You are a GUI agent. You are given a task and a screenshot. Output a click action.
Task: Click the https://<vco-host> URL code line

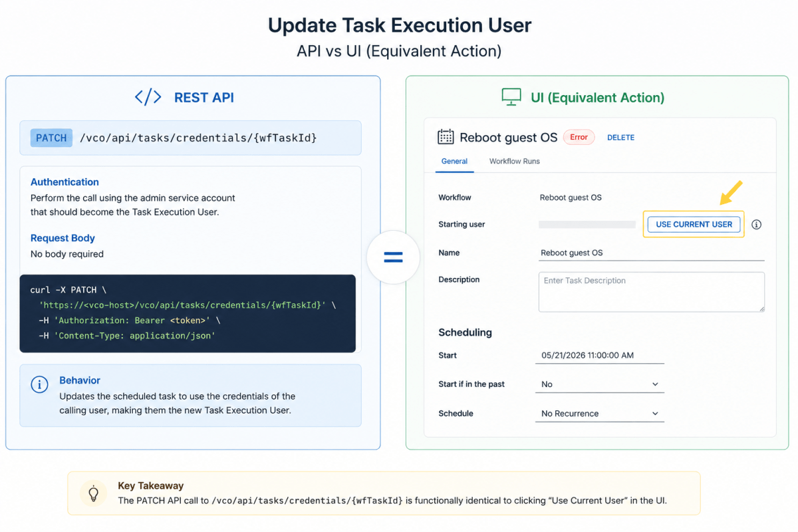pos(188,305)
